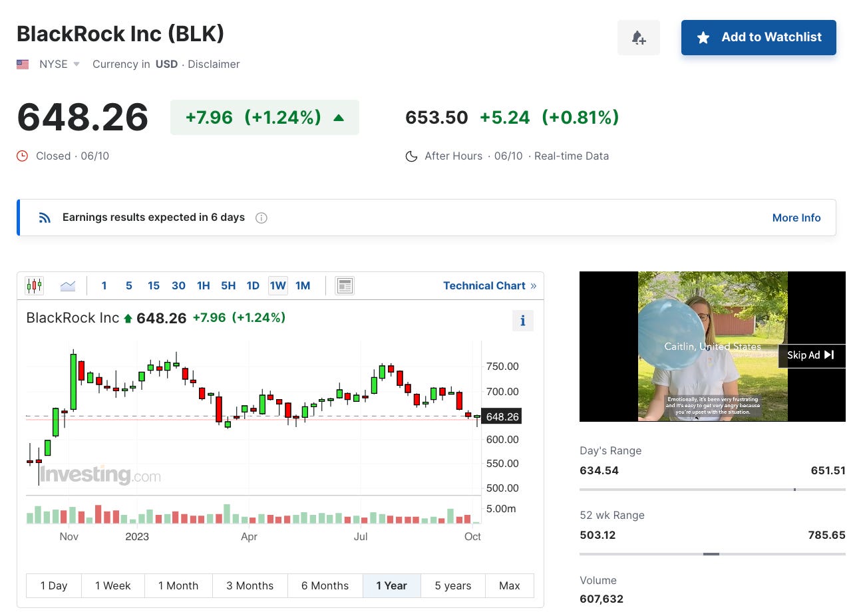Click the earnings feed icon
857x616 pixels.
click(45, 218)
